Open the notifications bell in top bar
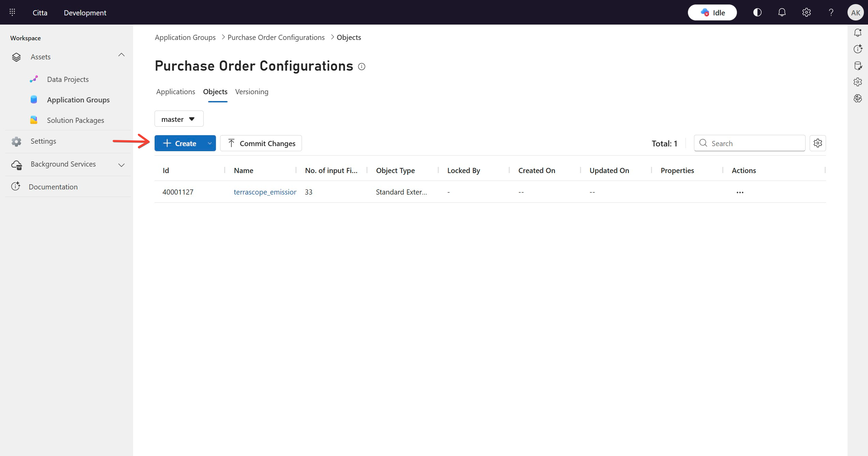 (782, 12)
